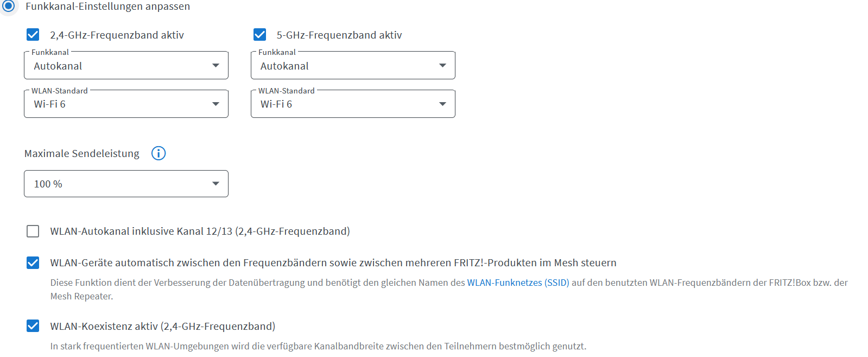Expand the 2,4-GHz WLAN-Standard Wi-Fi 6 dropdown
Image resolution: width=868 pixels, height=357 pixels.
click(126, 104)
